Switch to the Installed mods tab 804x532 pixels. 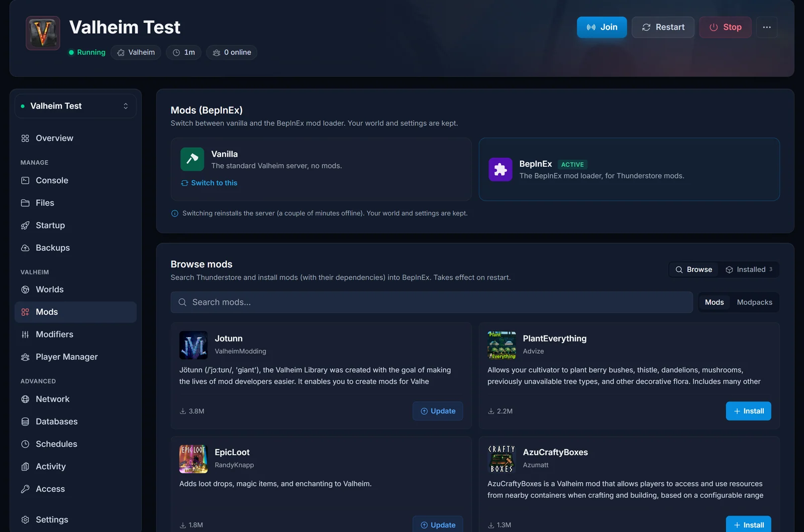tap(749, 270)
